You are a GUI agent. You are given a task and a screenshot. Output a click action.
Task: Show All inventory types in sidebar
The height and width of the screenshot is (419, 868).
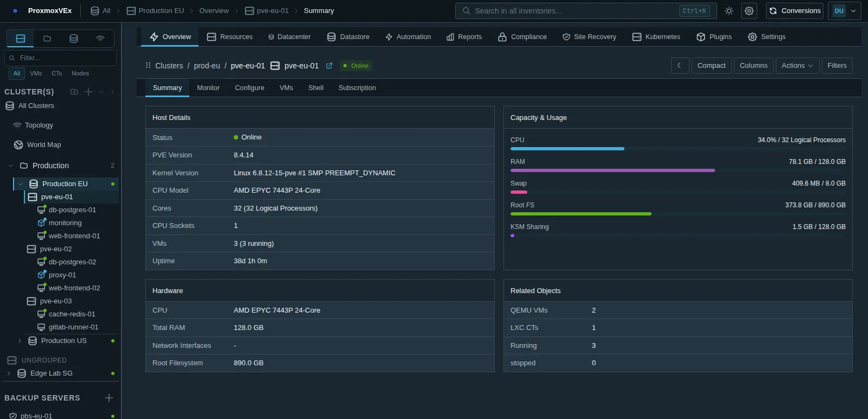coord(17,73)
